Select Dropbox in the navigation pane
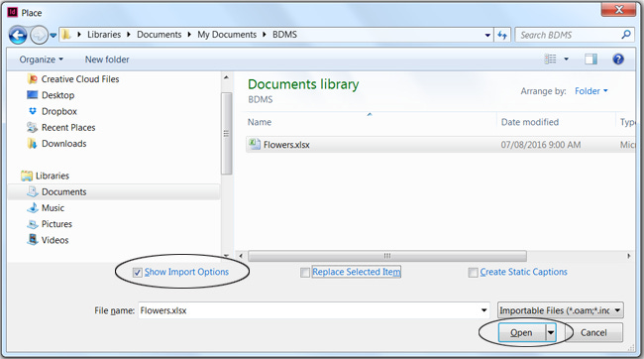Viewport: 644px width, 359px height. click(52, 111)
